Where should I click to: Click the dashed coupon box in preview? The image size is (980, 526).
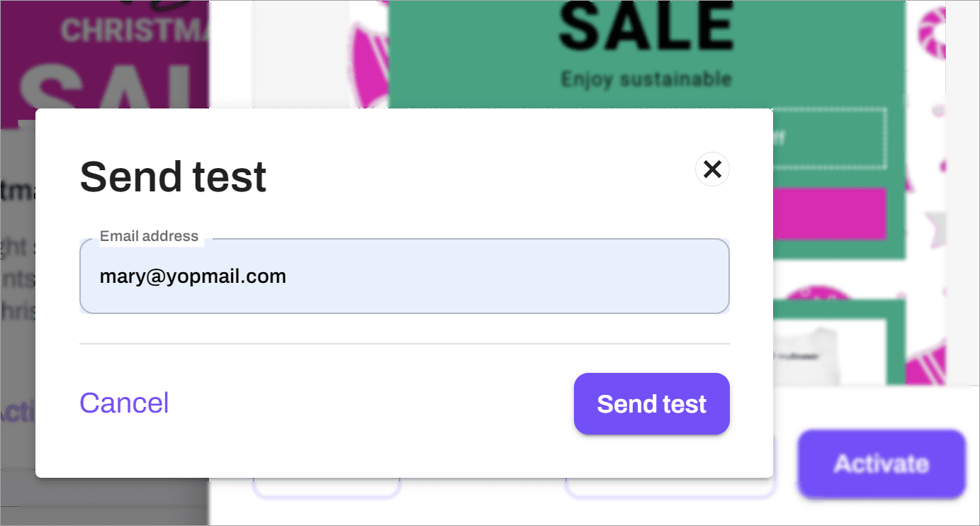(x=829, y=138)
